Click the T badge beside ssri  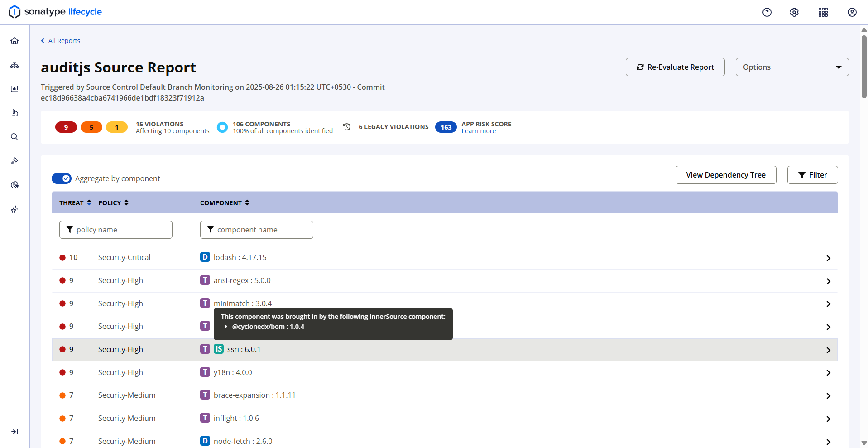[205, 349]
